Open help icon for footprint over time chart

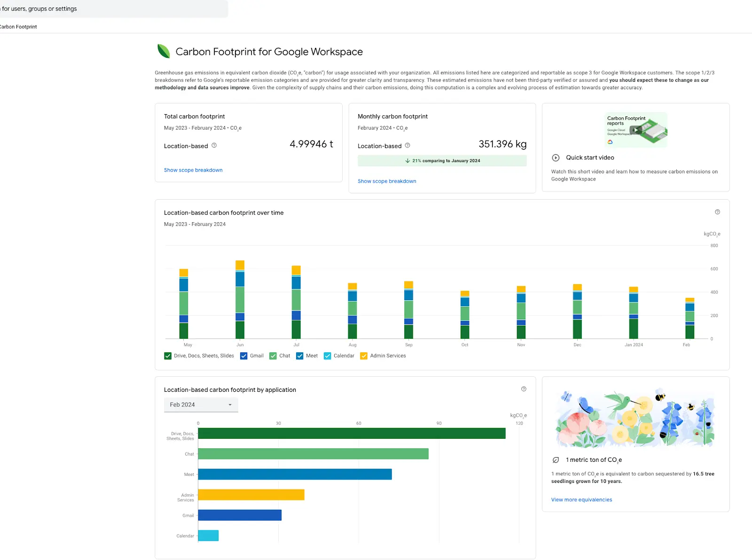point(717,212)
